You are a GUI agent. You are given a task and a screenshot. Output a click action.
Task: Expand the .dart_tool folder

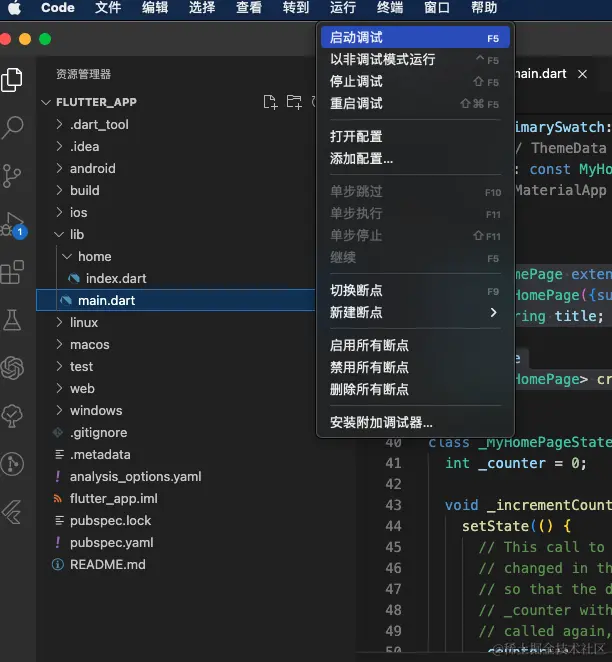pyautogui.click(x=60, y=124)
